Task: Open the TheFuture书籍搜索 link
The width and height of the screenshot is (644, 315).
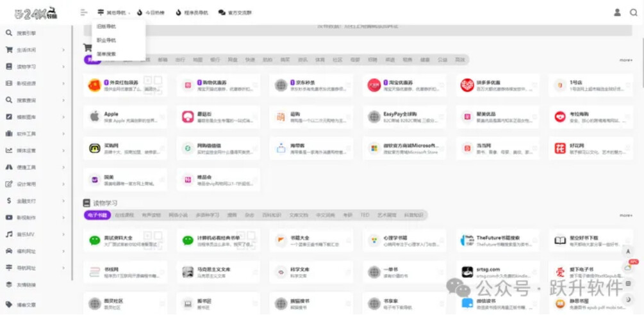Action: click(498, 238)
